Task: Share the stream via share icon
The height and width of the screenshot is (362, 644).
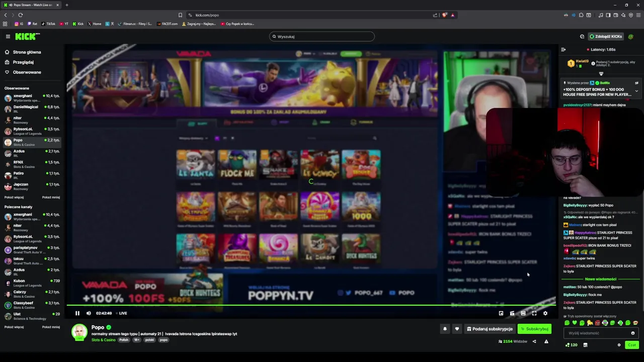Action: coord(534,341)
